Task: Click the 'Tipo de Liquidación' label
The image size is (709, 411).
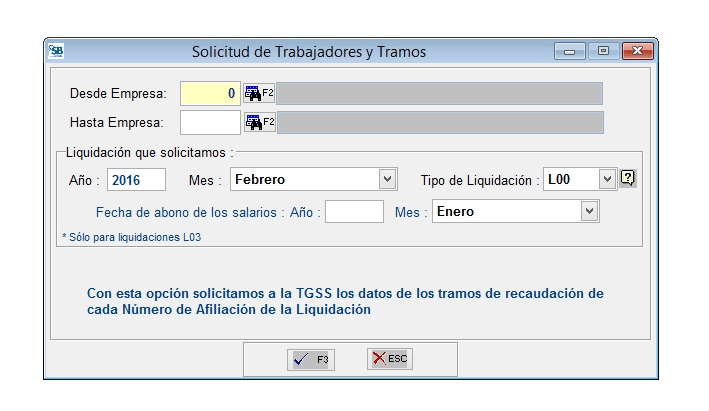Action: click(x=480, y=180)
